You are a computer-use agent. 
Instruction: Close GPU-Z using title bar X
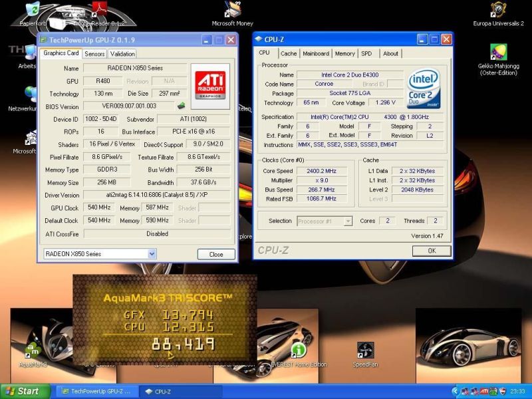click(231, 40)
